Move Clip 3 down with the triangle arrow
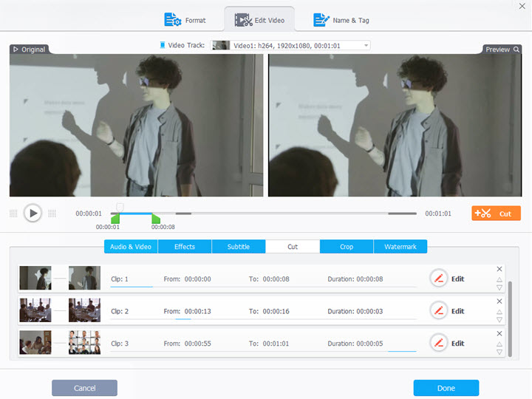The image size is (532, 399). coord(499,352)
